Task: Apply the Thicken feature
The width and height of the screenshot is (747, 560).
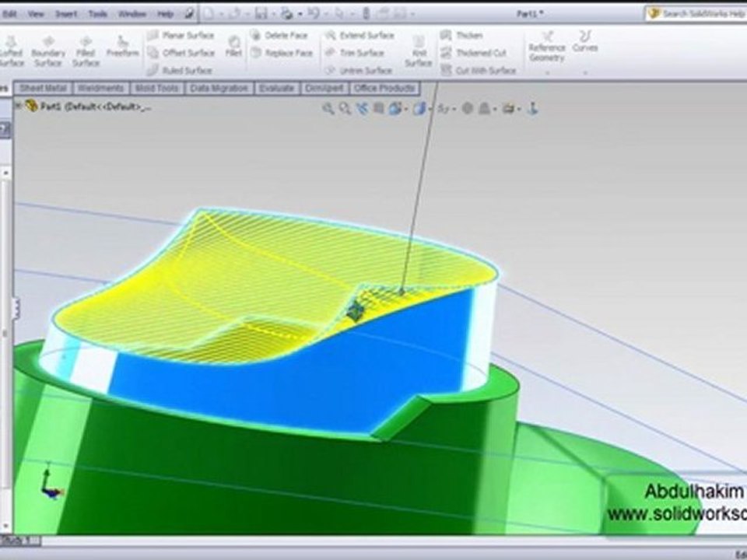Action: click(x=461, y=35)
